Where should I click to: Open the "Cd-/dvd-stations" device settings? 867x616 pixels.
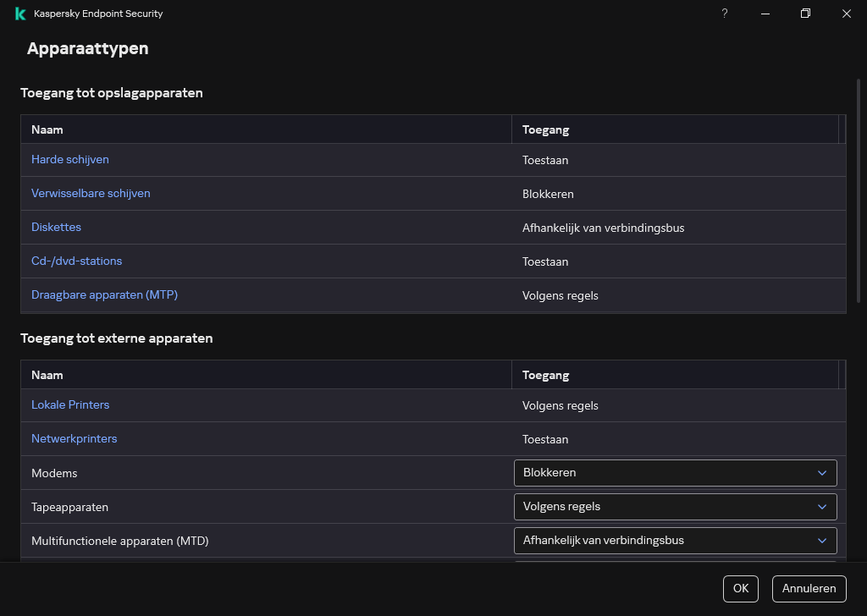(x=76, y=261)
